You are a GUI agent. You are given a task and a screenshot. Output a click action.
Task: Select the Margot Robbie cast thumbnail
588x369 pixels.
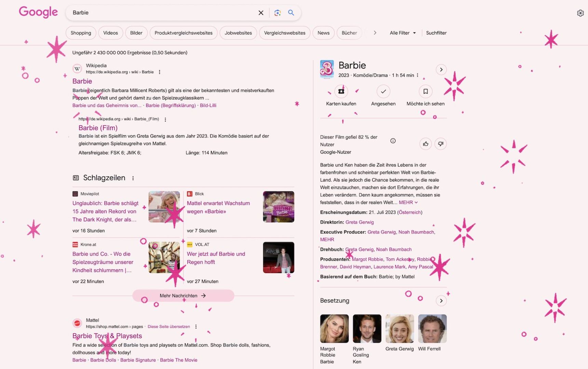pyautogui.click(x=334, y=328)
